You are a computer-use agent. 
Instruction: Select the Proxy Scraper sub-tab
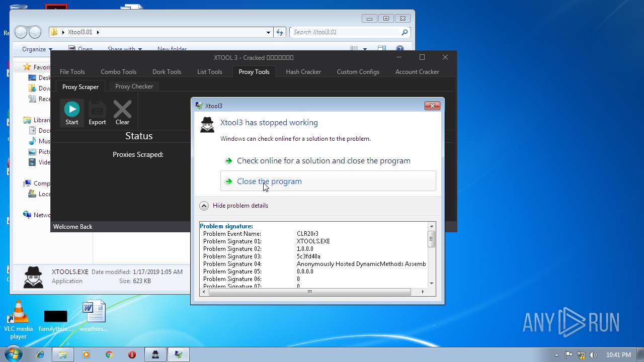click(80, 87)
